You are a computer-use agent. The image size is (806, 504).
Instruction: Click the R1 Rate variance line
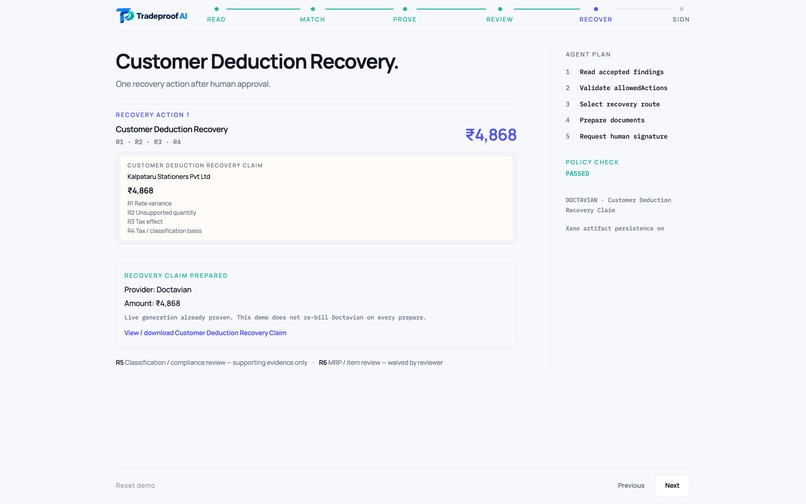[150, 204]
